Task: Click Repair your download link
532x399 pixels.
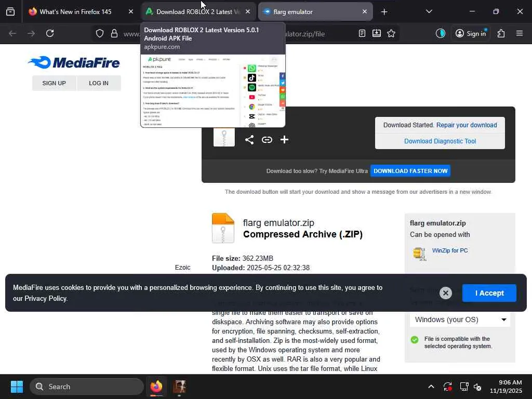Action: point(467,125)
